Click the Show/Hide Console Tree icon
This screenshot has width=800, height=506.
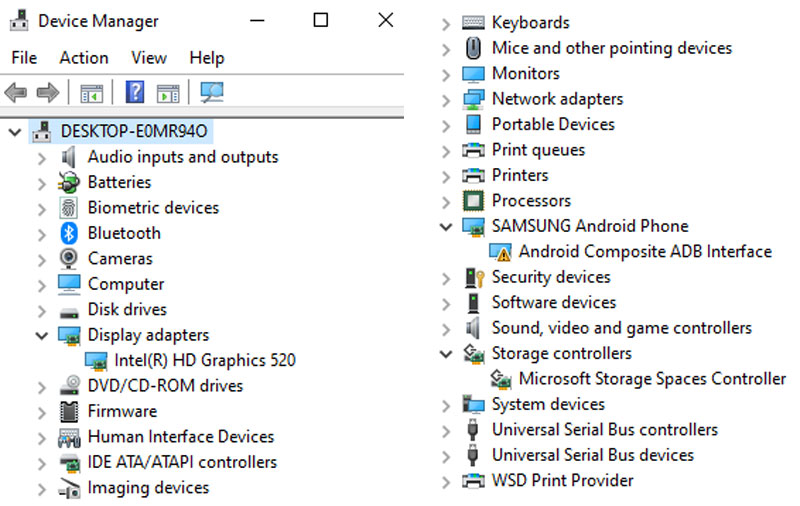pyautogui.click(x=92, y=93)
